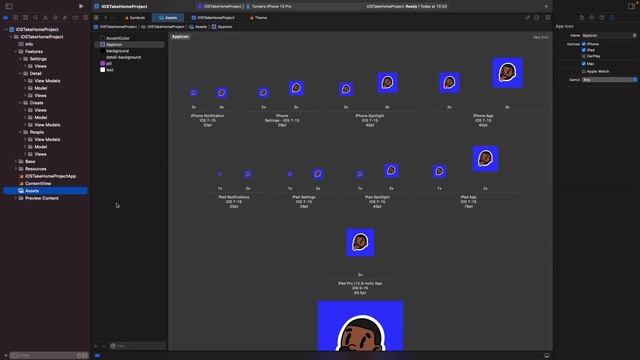This screenshot has width=640, height=360.
Task: Uncheck the Mac device checkbox
Action: coord(584,64)
